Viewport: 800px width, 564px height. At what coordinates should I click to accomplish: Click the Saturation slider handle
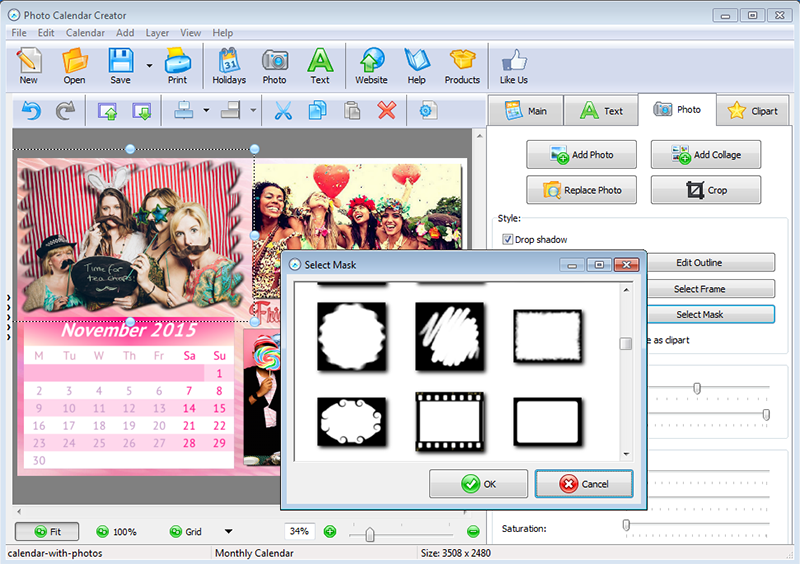(x=626, y=525)
